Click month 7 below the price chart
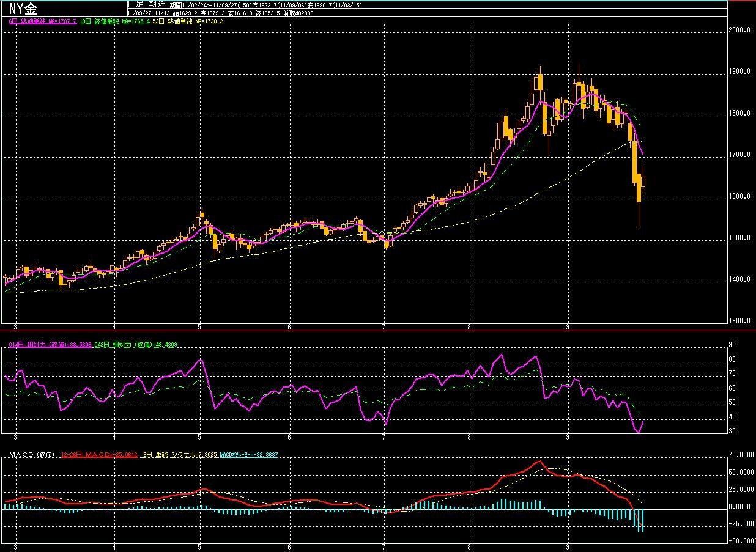This screenshot has width=756, height=552. click(x=384, y=327)
